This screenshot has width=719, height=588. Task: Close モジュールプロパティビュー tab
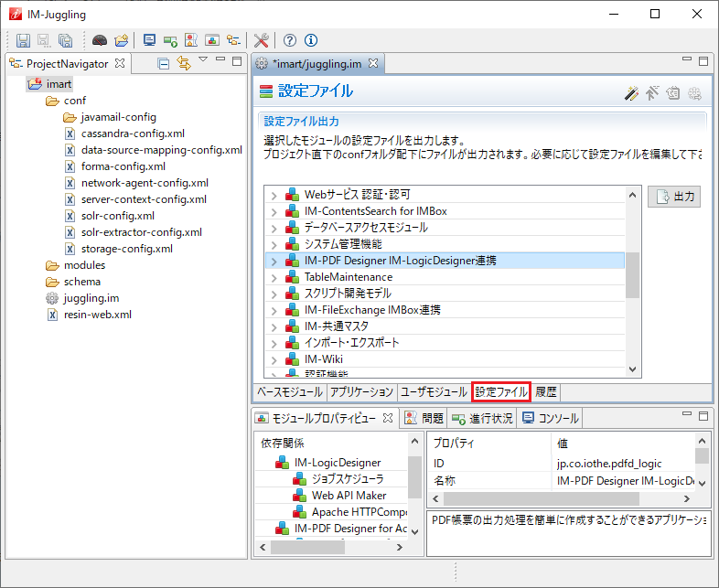click(x=388, y=418)
